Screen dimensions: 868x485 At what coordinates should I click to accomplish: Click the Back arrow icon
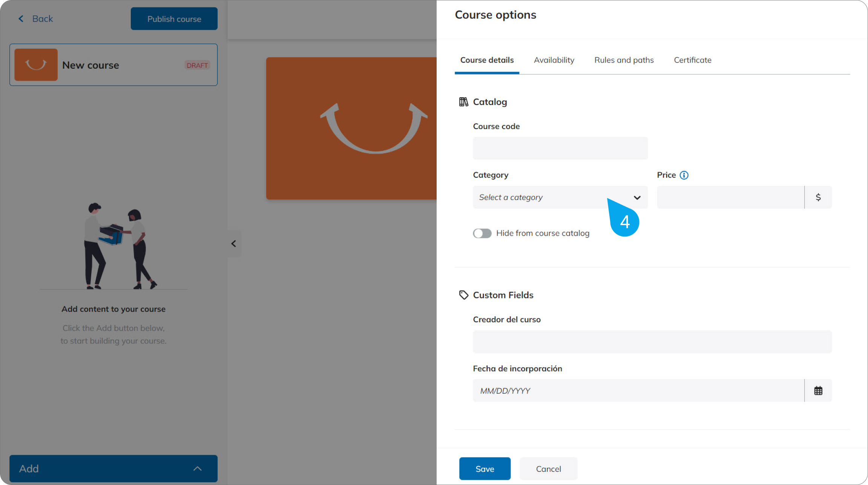click(21, 18)
